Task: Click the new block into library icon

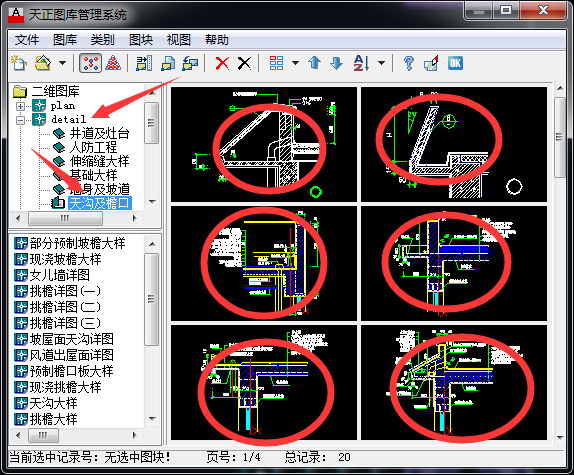Action: click(144, 63)
